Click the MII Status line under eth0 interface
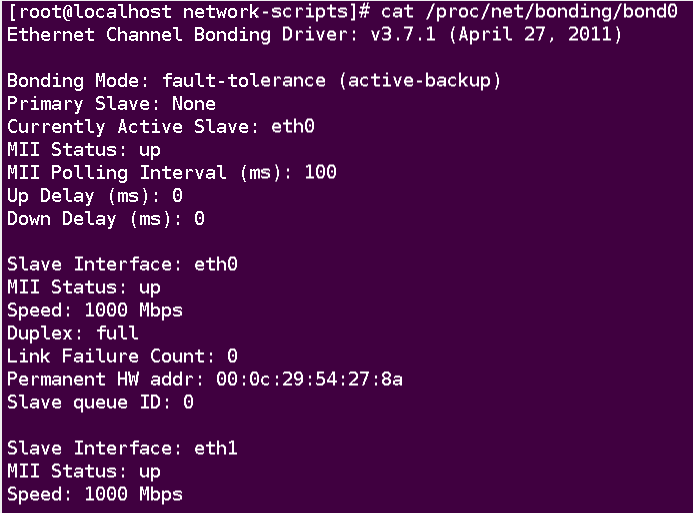The height and width of the screenshot is (513, 693). pos(84,288)
